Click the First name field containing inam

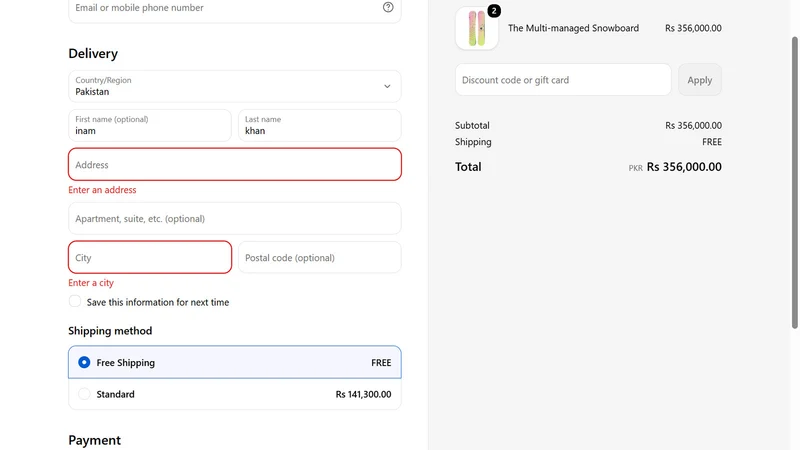[x=149, y=126]
